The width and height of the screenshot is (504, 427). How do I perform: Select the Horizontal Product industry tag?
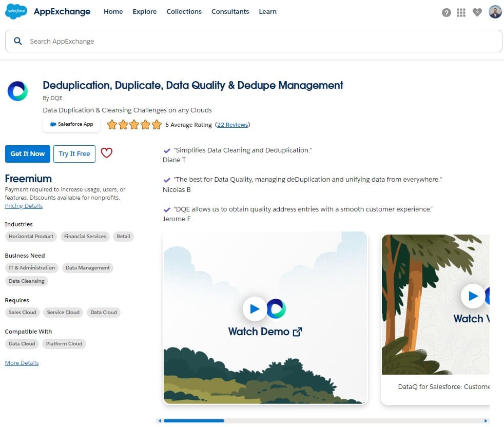(31, 236)
